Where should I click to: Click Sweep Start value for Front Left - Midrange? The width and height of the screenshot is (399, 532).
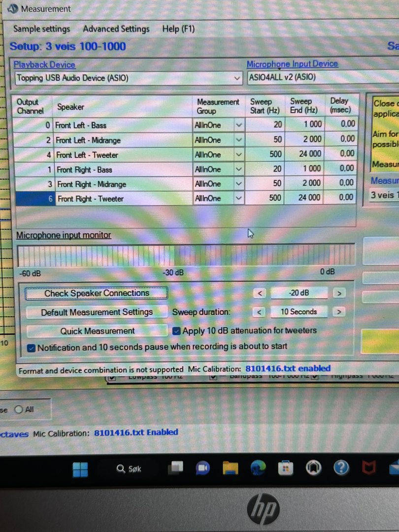coord(265,139)
